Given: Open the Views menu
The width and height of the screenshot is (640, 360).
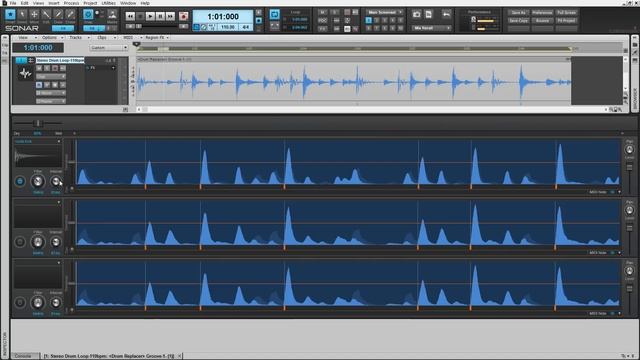Looking at the screenshot, I should point(38,3).
